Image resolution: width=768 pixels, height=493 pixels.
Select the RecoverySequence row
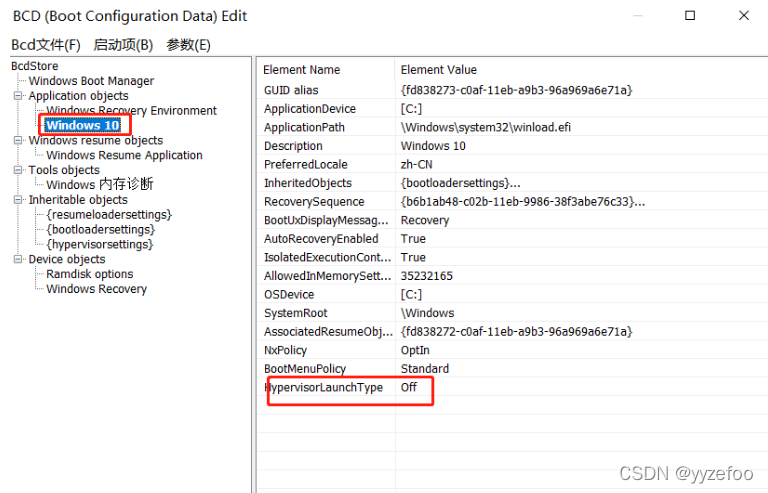click(513, 202)
